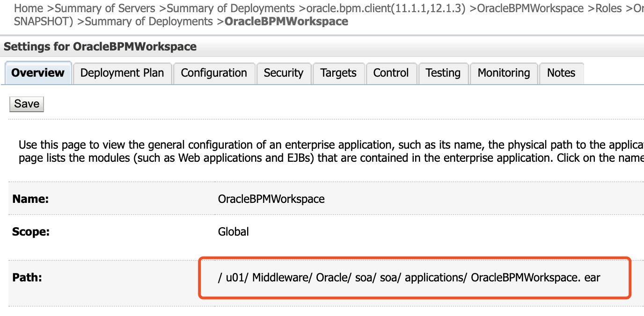Go to Home breadcrumb link

tap(29, 8)
